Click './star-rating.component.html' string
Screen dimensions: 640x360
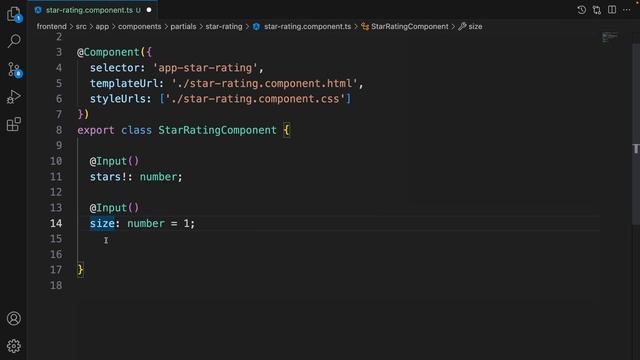click(x=264, y=83)
